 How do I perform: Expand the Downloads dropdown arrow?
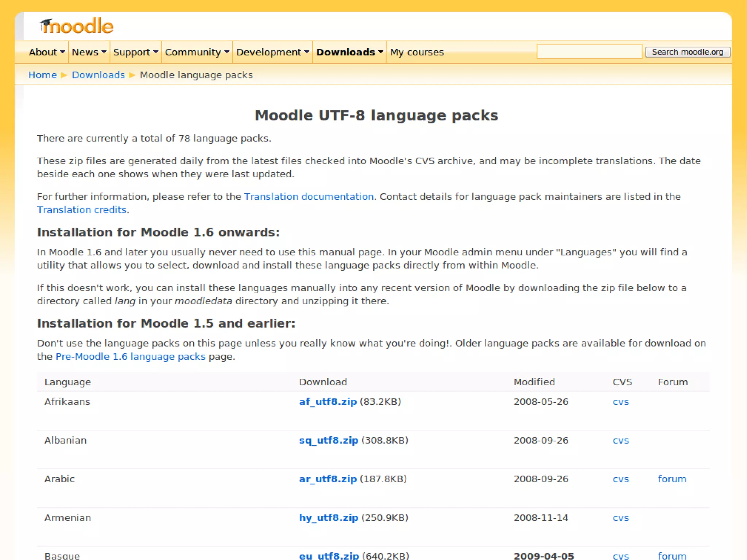381,52
